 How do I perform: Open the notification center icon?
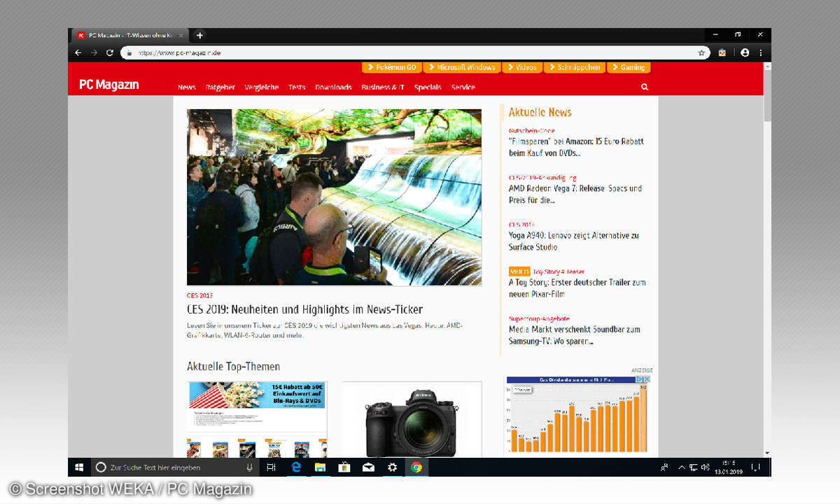(756, 467)
